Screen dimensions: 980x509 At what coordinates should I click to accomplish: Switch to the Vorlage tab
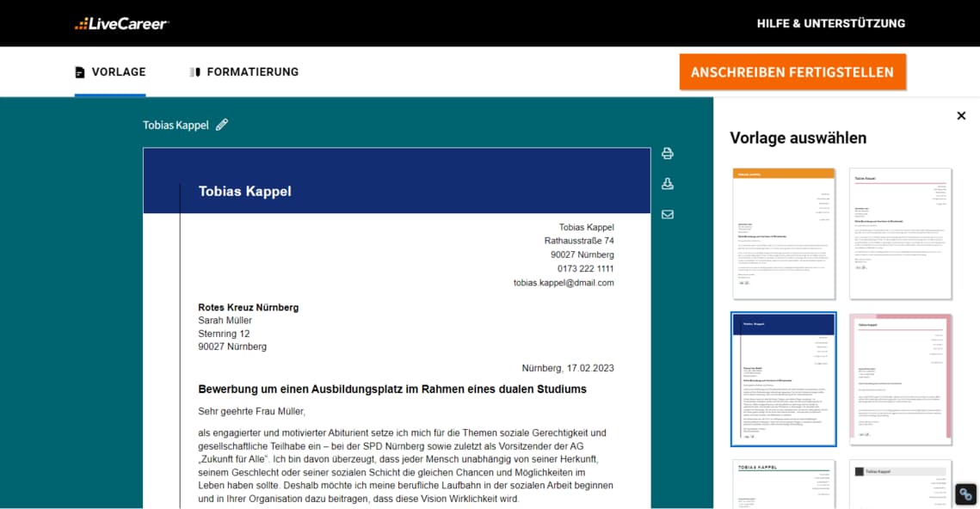pos(110,72)
